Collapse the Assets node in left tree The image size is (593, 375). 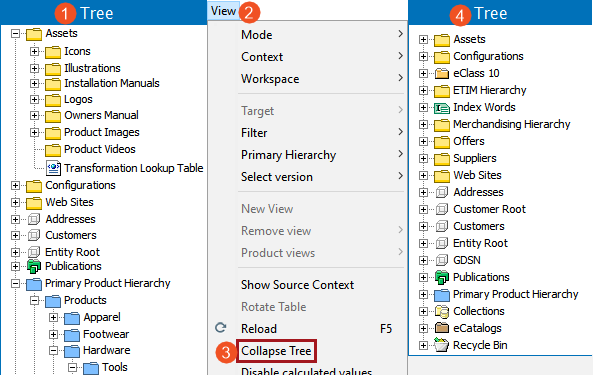click(x=15, y=34)
